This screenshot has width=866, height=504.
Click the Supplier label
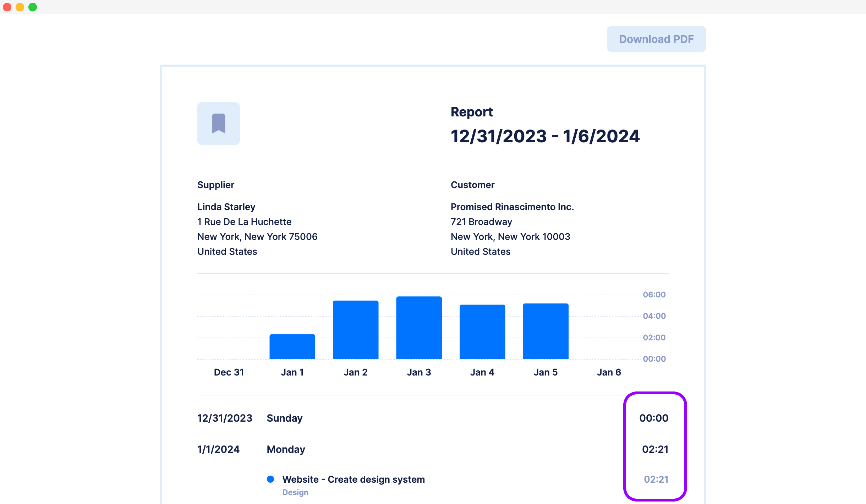click(x=216, y=185)
